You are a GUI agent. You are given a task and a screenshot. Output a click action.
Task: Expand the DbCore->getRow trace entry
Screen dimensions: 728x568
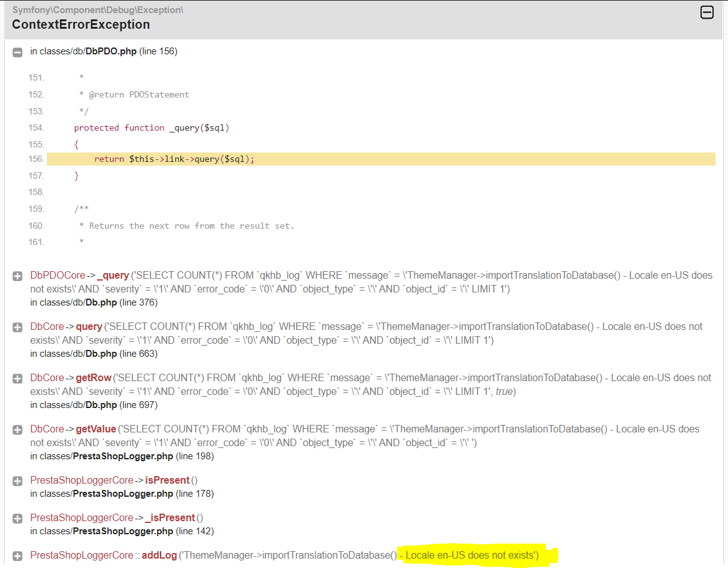[x=17, y=379]
